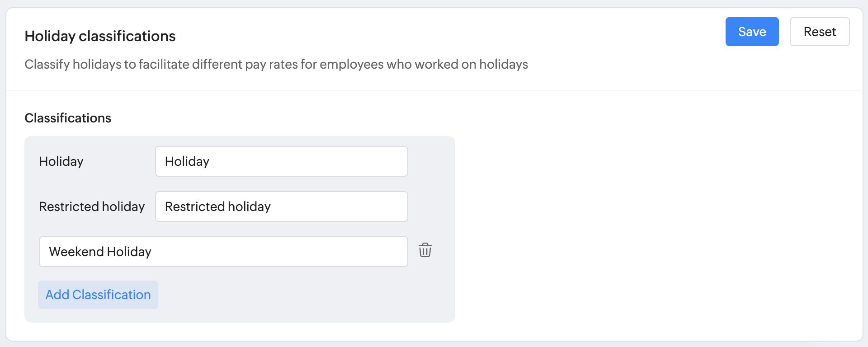Save the classification changes
The height and width of the screenshot is (347, 868).
(752, 32)
